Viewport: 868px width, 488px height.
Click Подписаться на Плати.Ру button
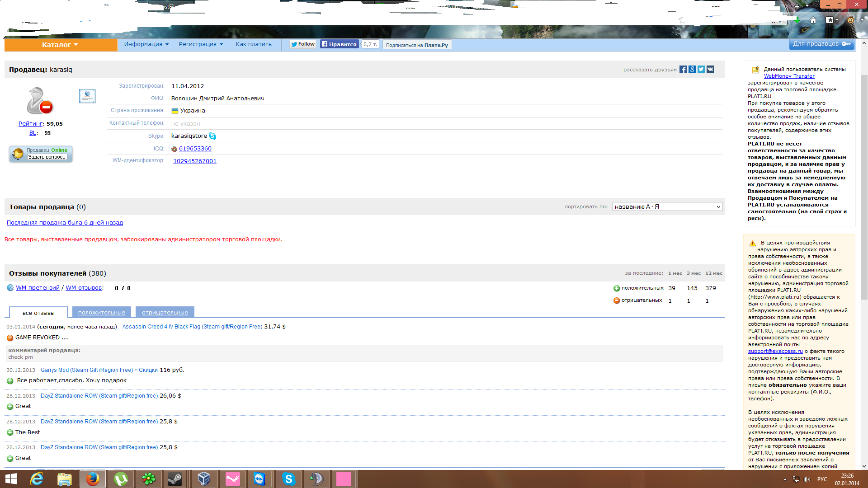coord(417,45)
